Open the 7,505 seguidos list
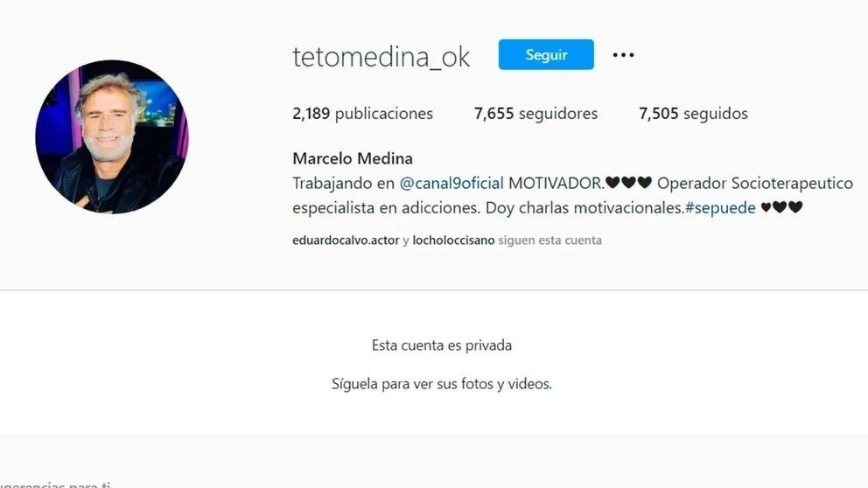The height and width of the screenshot is (488, 868). [693, 114]
